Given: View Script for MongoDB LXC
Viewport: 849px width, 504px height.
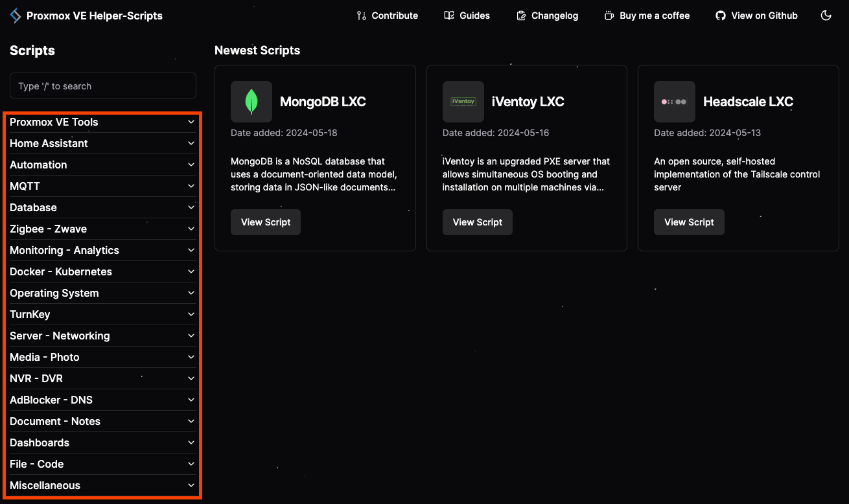Looking at the screenshot, I should [x=266, y=222].
